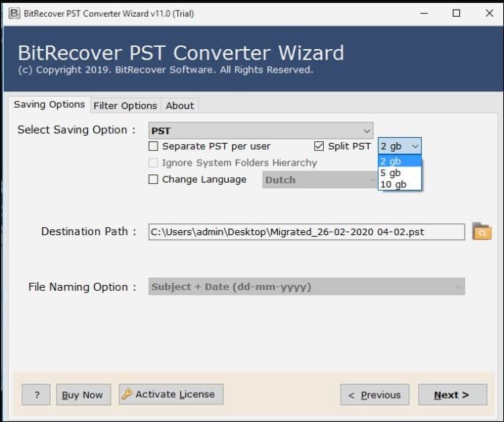Viewport: 504px width, 422px height.
Task: Click the browse folder icon for destination
Action: pyautogui.click(x=482, y=232)
